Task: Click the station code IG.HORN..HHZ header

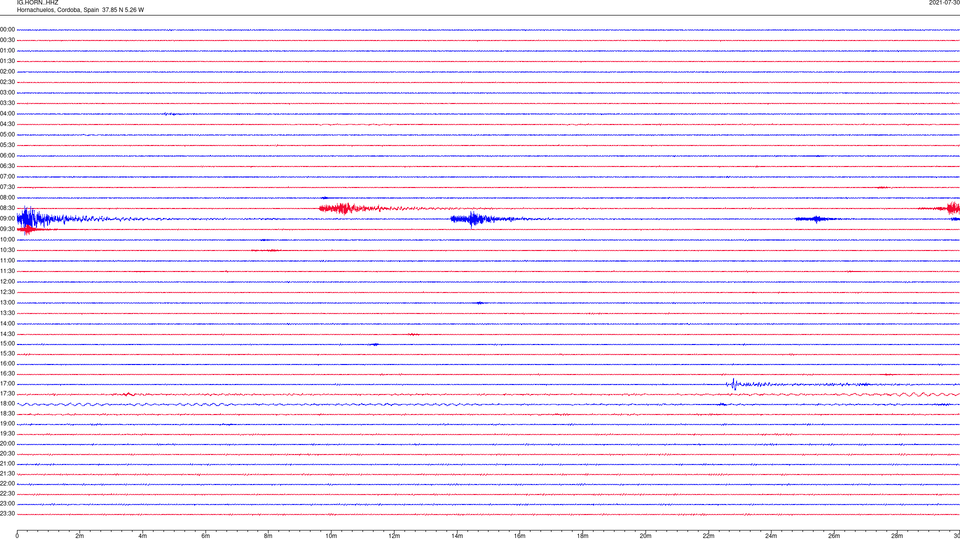Action: pyautogui.click(x=37, y=2)
